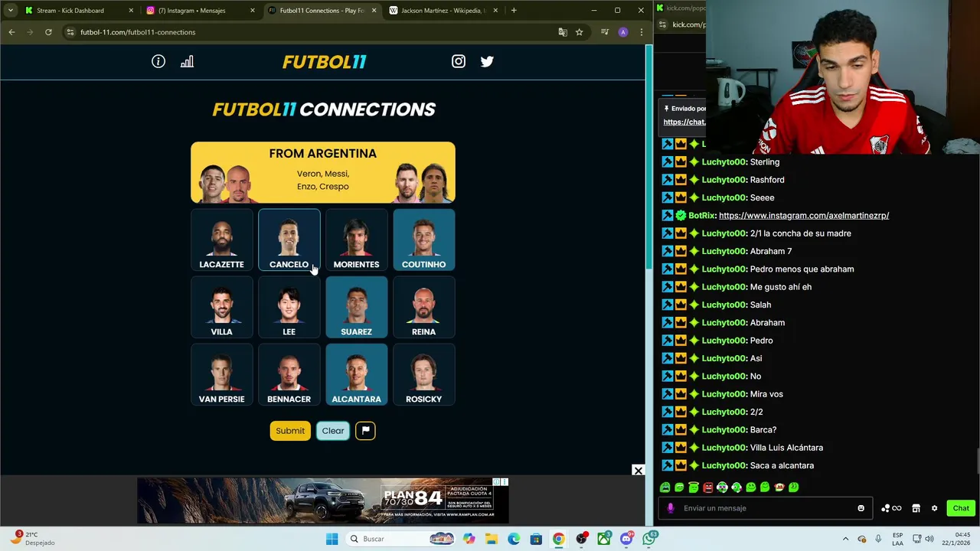980x551 pixels.
Task: Click the address bar URL
Action: [138, 32]
